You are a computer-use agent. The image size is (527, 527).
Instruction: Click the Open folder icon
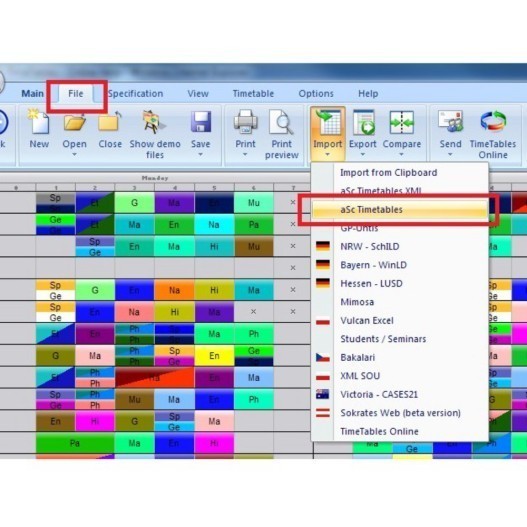click(x=75, y=122)
